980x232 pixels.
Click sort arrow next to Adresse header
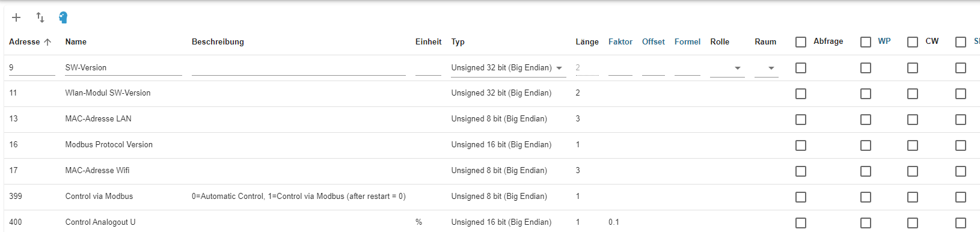(47, 41)
